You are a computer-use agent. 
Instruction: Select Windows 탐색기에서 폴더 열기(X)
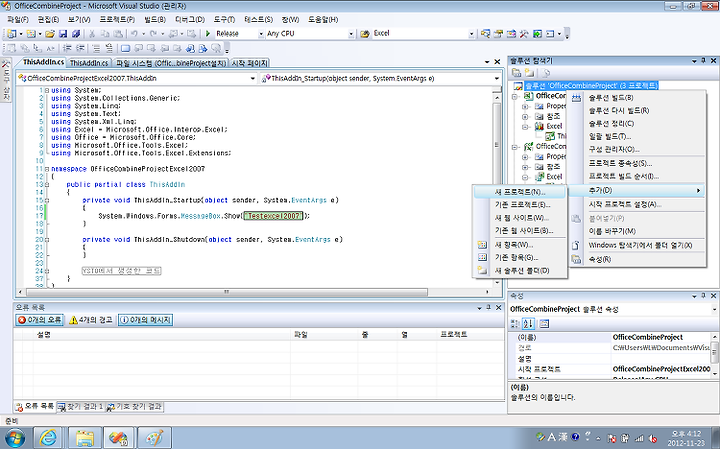pos(636,246)
